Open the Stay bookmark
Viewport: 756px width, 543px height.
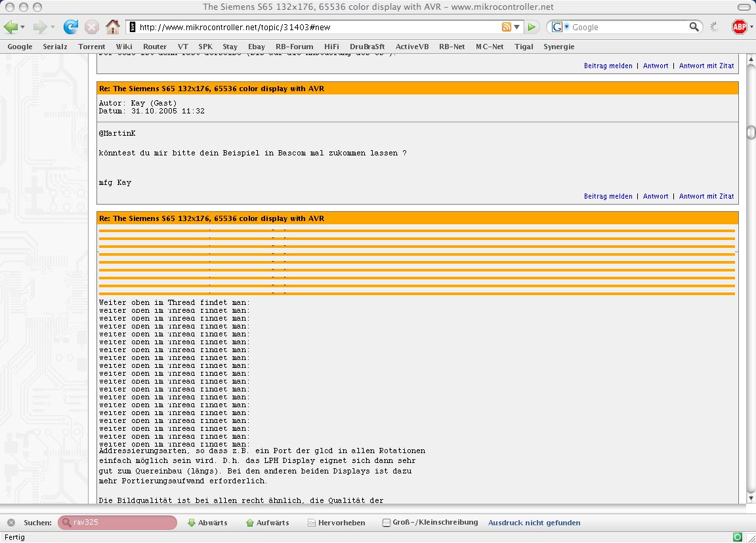(x=230, y=47)
